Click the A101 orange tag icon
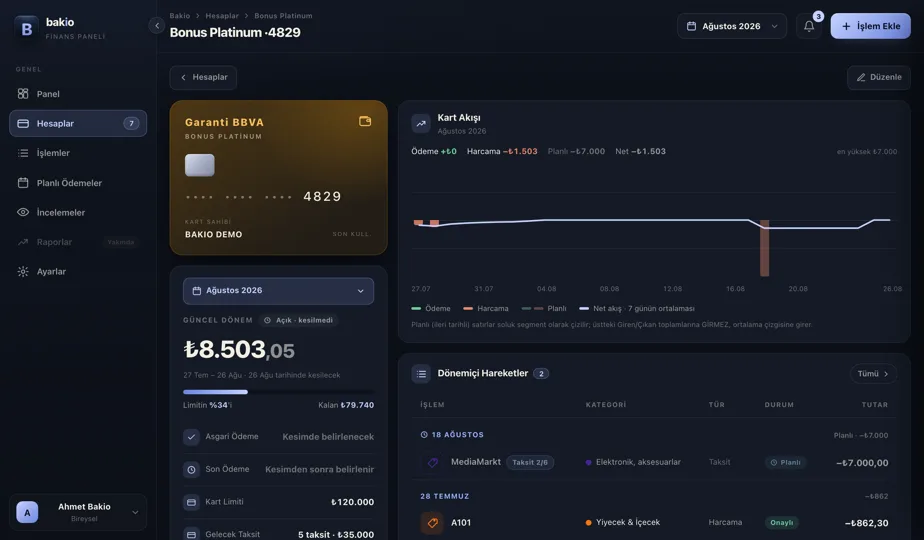The height and width of the screenshot is (540, 924). (433, 523)
